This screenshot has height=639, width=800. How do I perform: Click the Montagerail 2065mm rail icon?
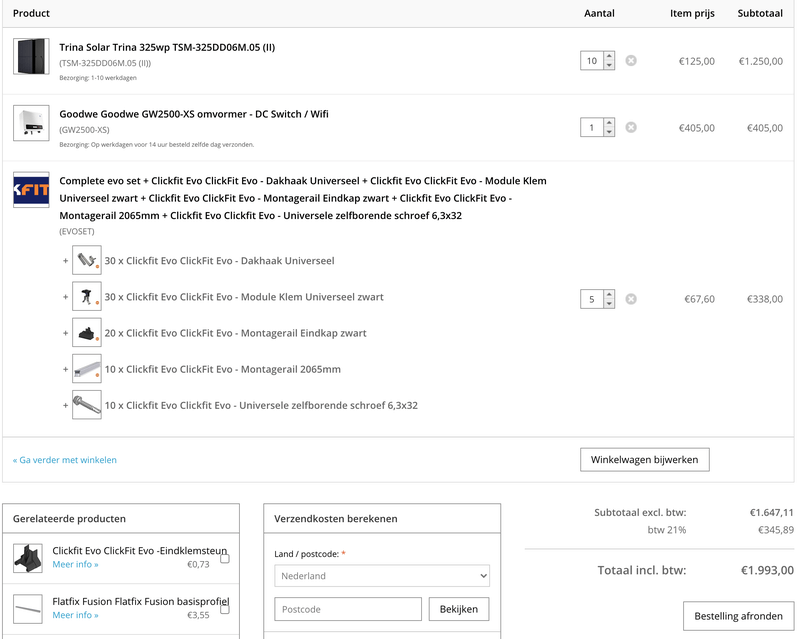click(87, 369)
